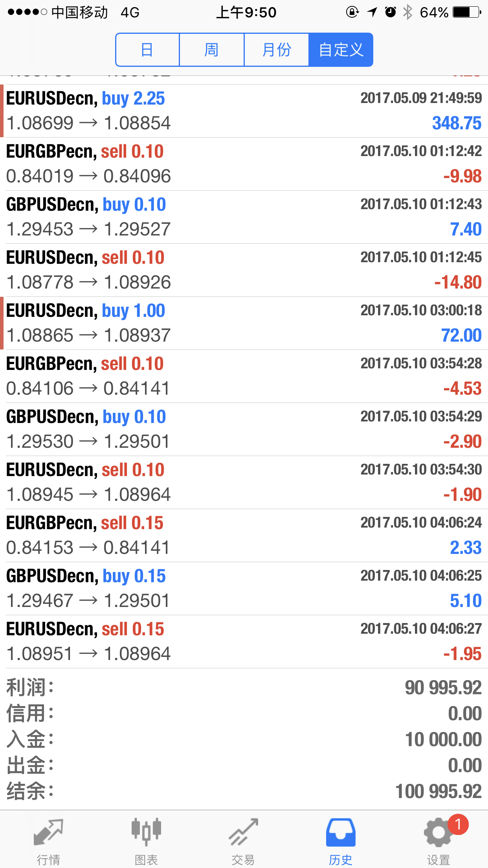Tap the 历史 history tray icon
The image size is (488, 868).
click(341, 832)
